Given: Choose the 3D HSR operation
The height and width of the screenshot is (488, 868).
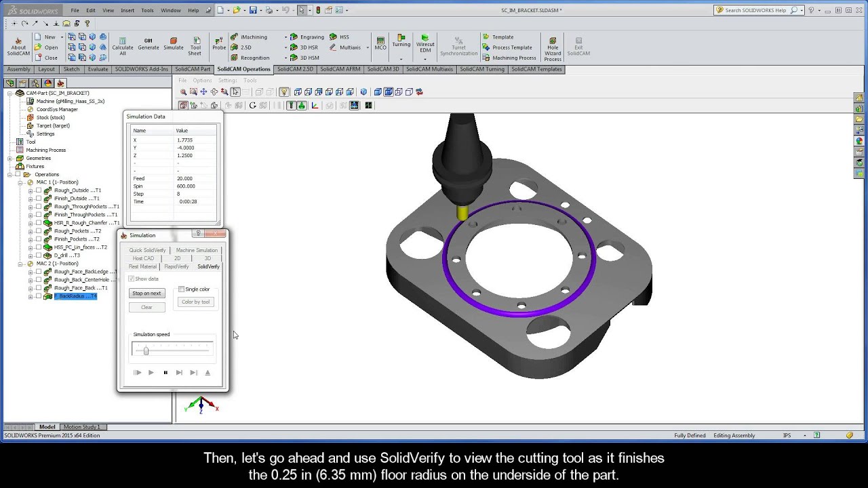Looking at the screenshot, I should pos(304,47).
